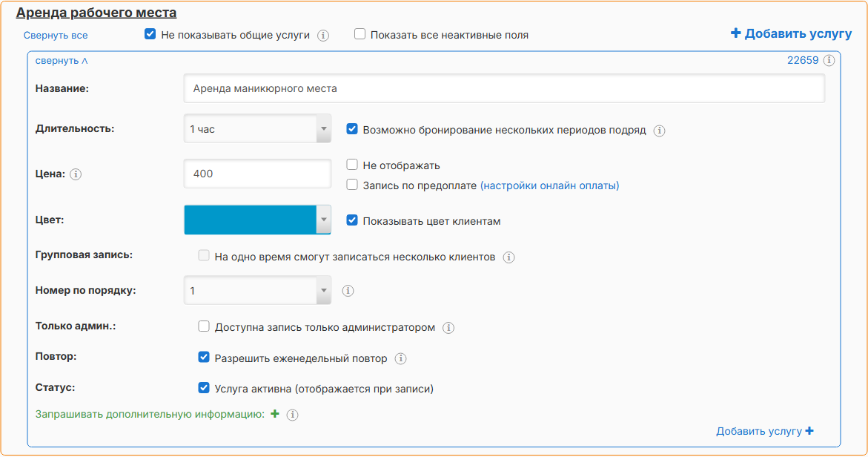Click the 'Название' service name input field
This screenshot has width=868, height=457.
click(504, 88)
